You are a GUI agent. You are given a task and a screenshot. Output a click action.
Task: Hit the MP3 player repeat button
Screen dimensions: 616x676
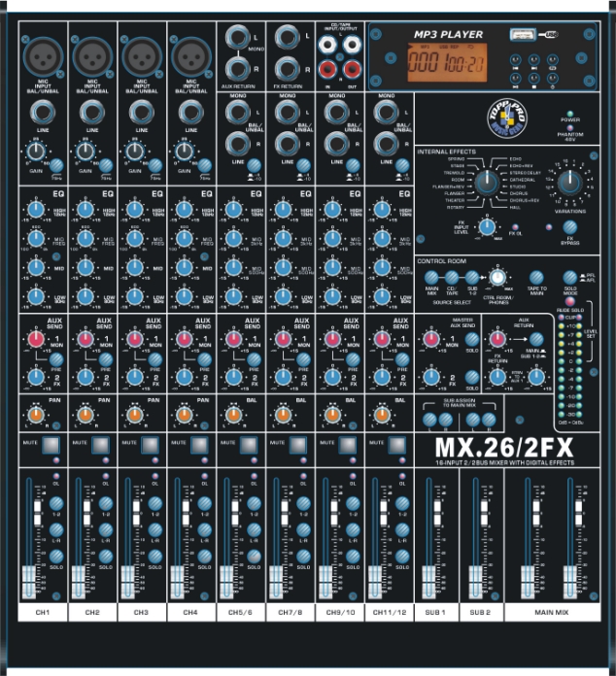pos(553,60)
